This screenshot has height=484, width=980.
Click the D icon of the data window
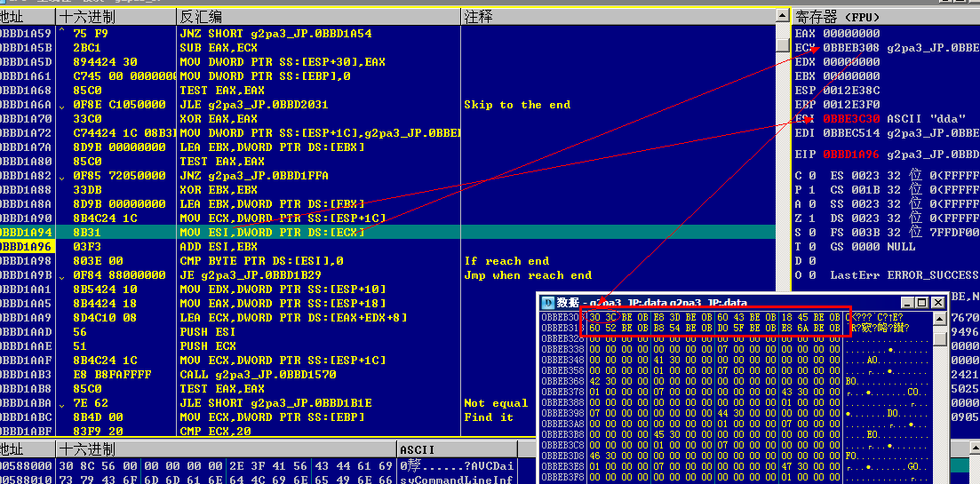[547, 303]
